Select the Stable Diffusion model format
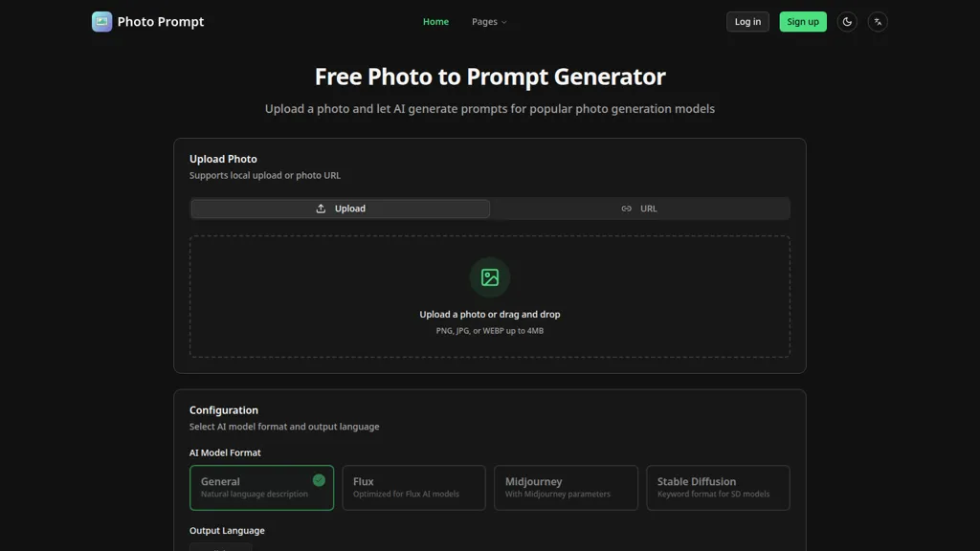Screen dimensions: 980x551 click(718, 487)
